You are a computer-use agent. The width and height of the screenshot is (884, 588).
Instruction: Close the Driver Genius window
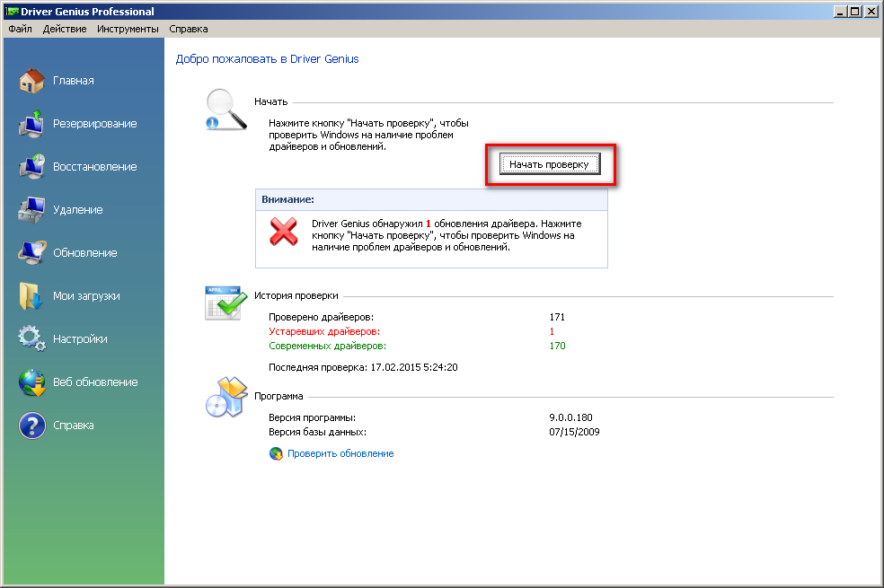coord(871,12)
